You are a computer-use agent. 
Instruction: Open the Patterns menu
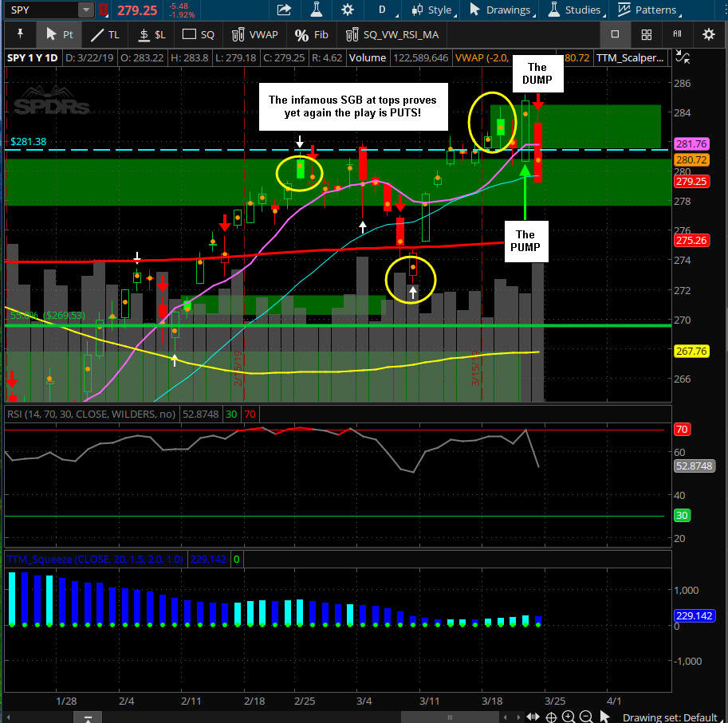click(x=648, y=10)
